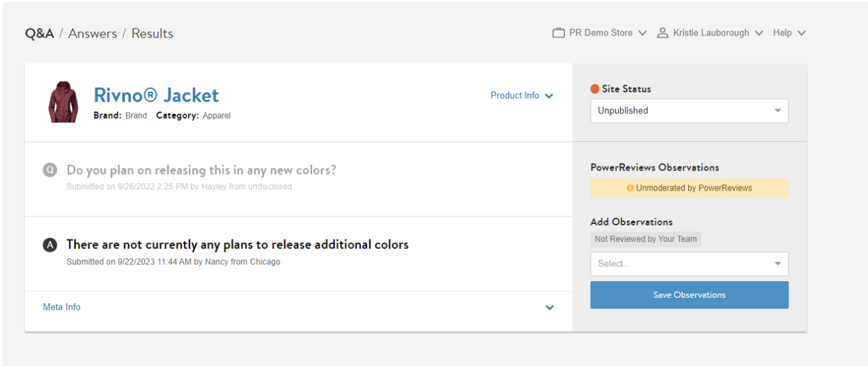Click the Save Observations button
This screenshot has width=868, height=366.
point(689,295)
